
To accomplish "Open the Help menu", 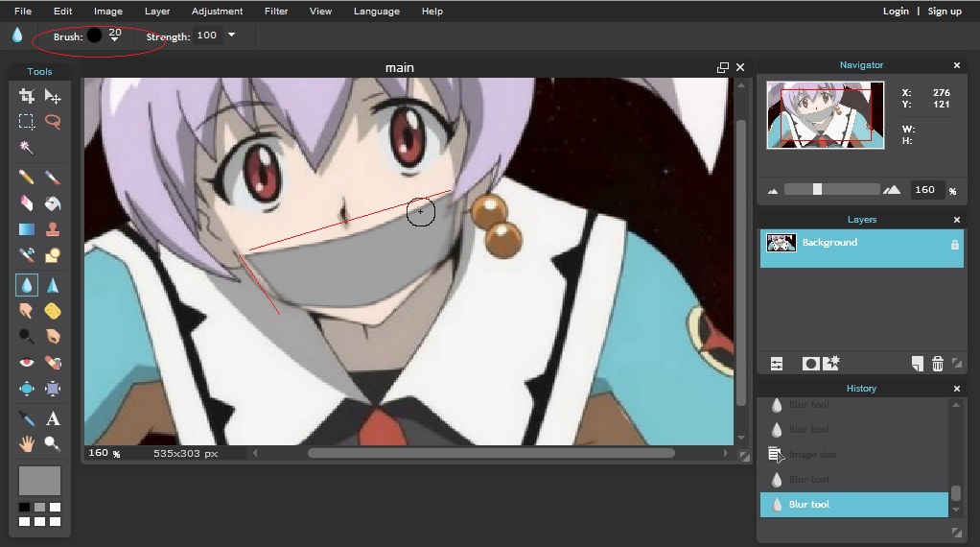I will coord(432,11).
